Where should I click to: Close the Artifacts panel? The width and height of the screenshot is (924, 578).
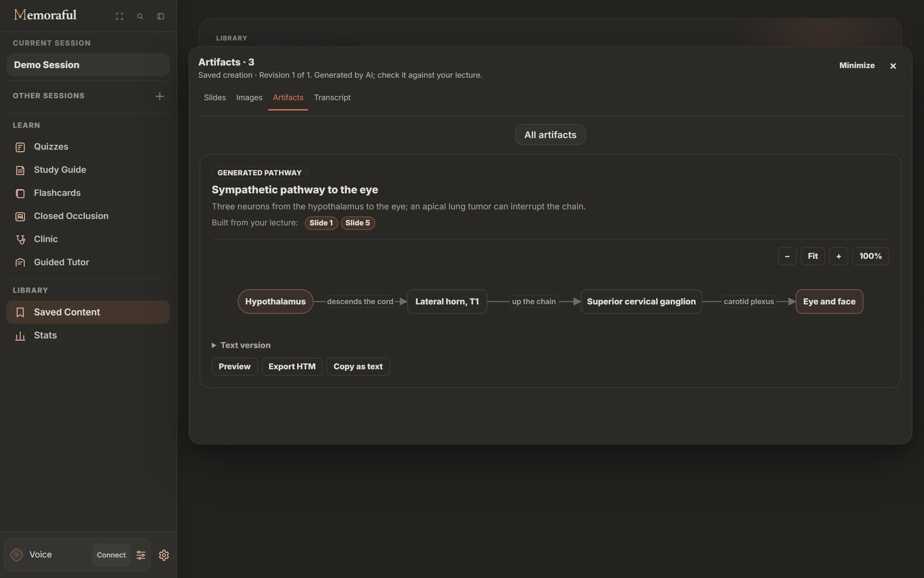893,66
